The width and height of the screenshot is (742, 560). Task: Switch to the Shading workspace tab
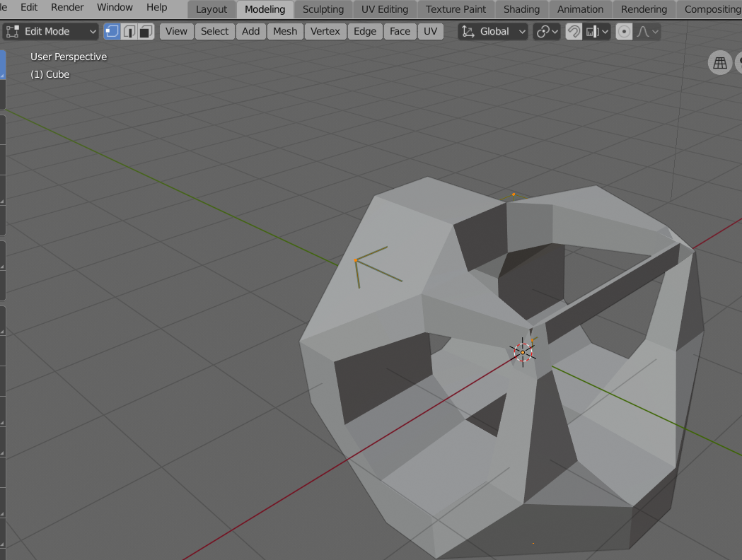[x=521, y=9]
